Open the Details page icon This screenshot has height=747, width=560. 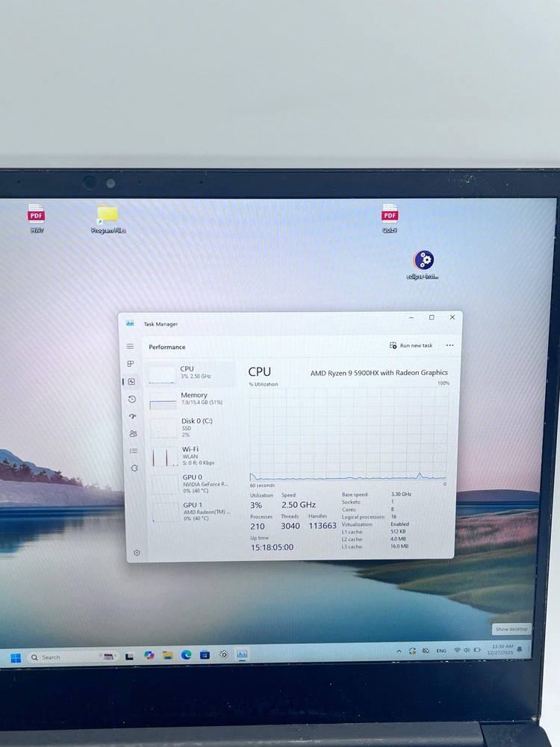coord(134,450)
